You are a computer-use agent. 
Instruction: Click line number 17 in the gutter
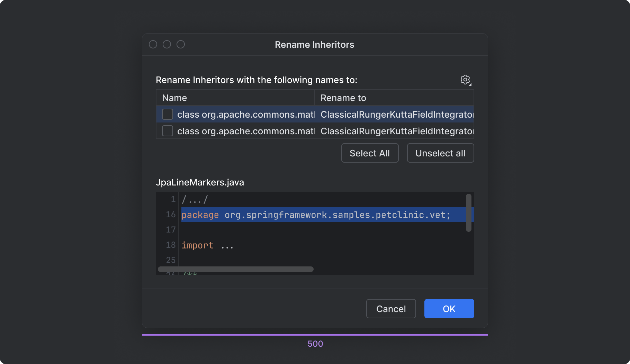(x=171, y=229)
